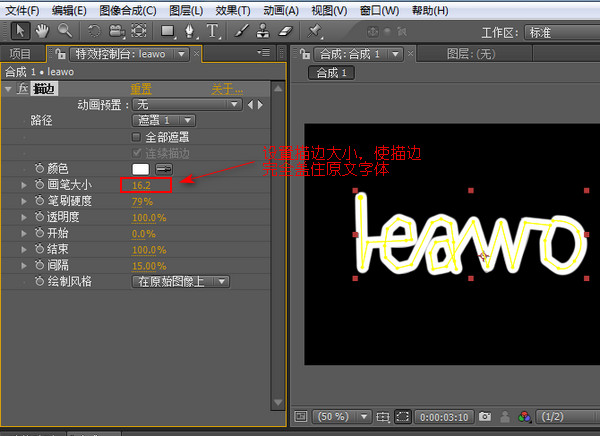600x436 pixels.
Task: Open the 图层(L) menu
Action: tap(186, 10)
